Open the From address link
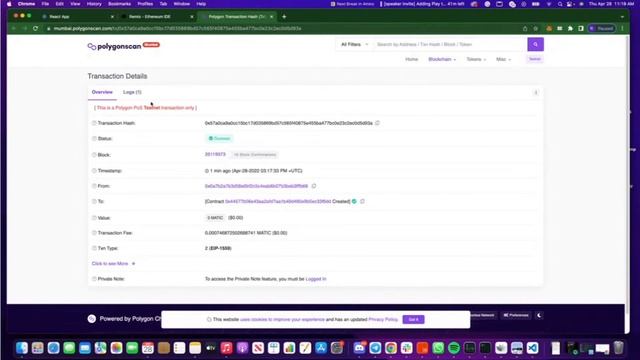640x360 pixels. coord(256,186)
